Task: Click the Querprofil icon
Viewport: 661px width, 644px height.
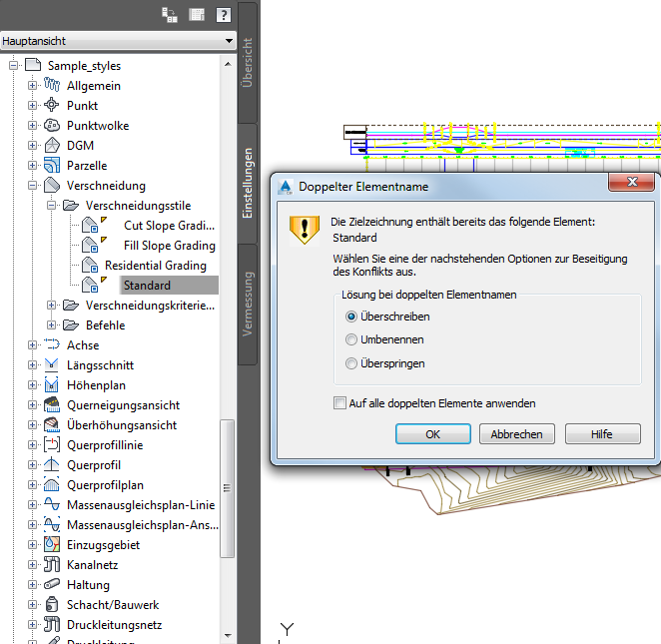Action: (52, 464)
